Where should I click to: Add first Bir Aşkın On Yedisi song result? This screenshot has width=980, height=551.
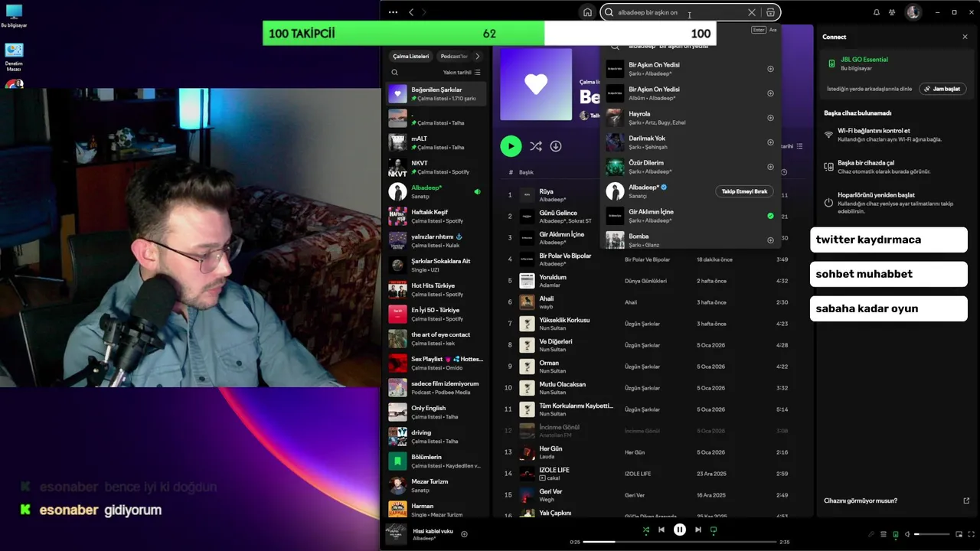[x=770, y=69]
